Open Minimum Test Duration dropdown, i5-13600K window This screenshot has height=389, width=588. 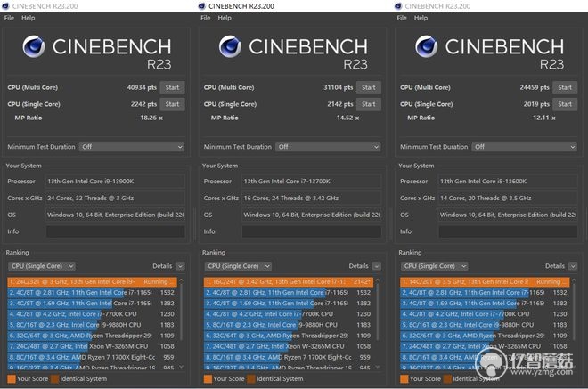tap(525, 147)
